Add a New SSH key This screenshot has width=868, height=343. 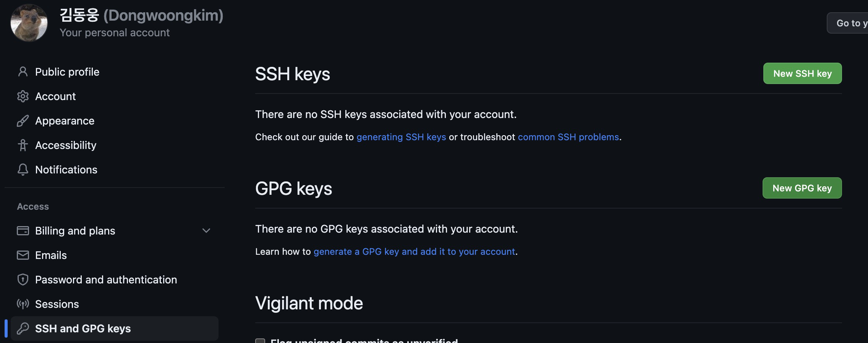pyautogui.click(x=802, y=73)
